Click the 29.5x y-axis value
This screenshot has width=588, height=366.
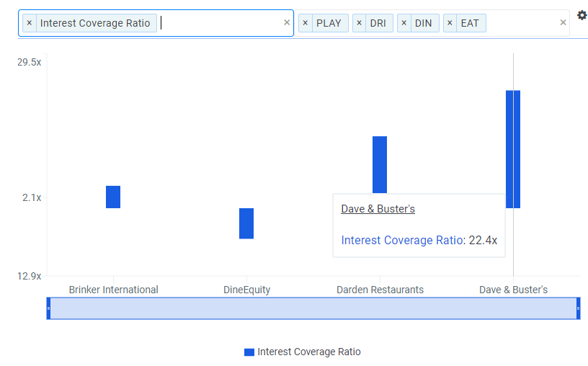click(x=30, y=62)
